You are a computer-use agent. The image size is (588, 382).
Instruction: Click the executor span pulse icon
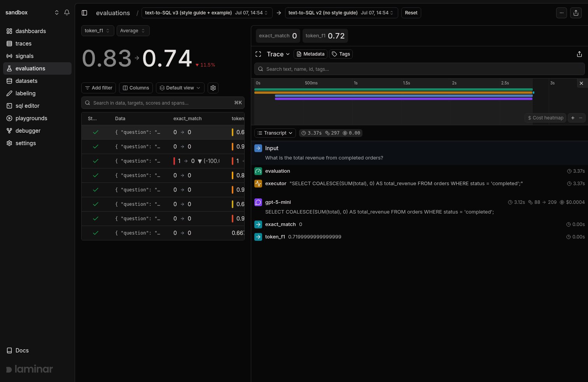pos(258,184)
